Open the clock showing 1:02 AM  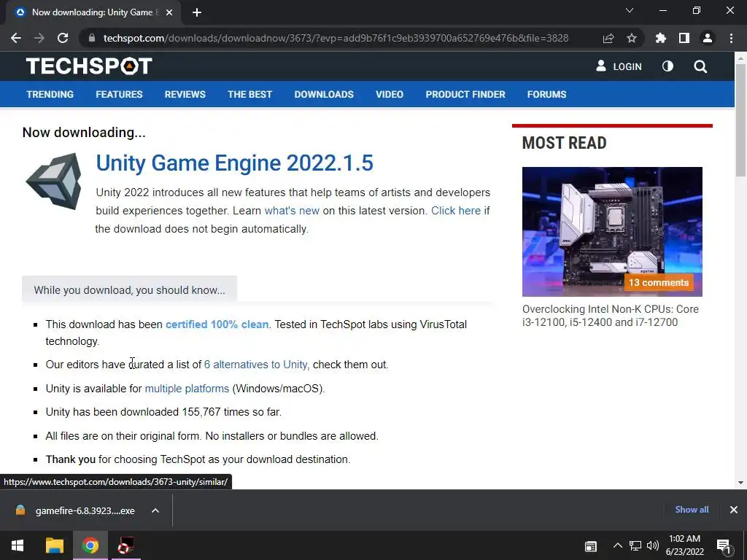pyautogui.click(x=684, y=545)
